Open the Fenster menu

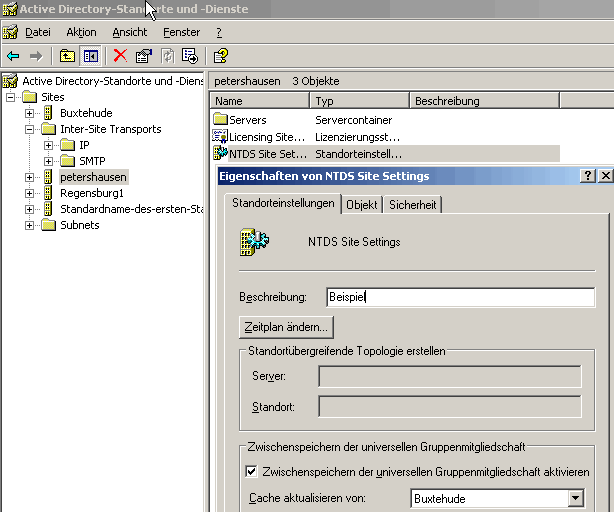[182, 32]
